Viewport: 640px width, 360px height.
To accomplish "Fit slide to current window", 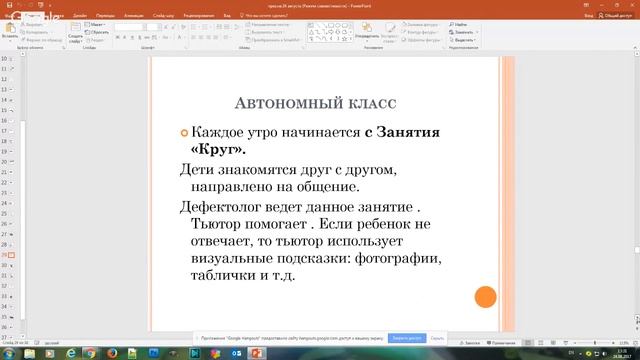I will (x=636, y=343).
